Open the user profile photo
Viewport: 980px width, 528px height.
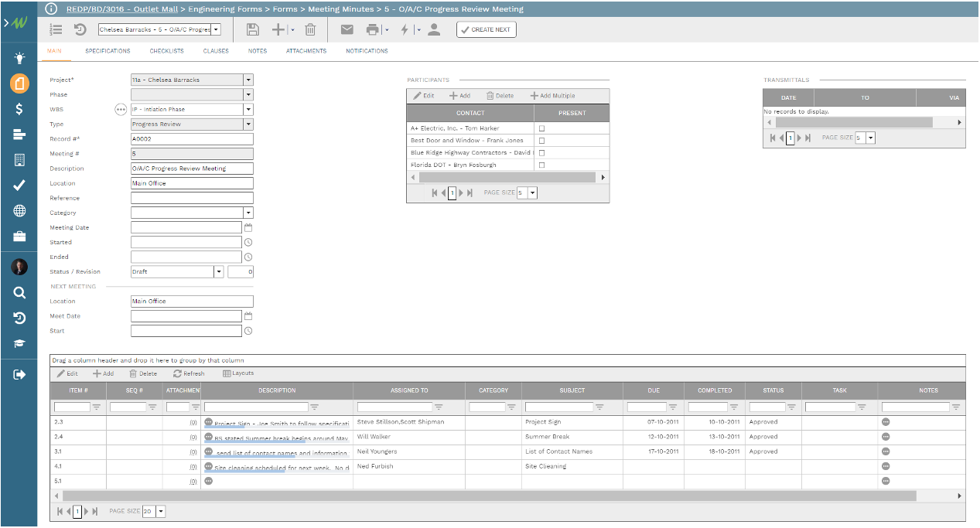(19, 267)
